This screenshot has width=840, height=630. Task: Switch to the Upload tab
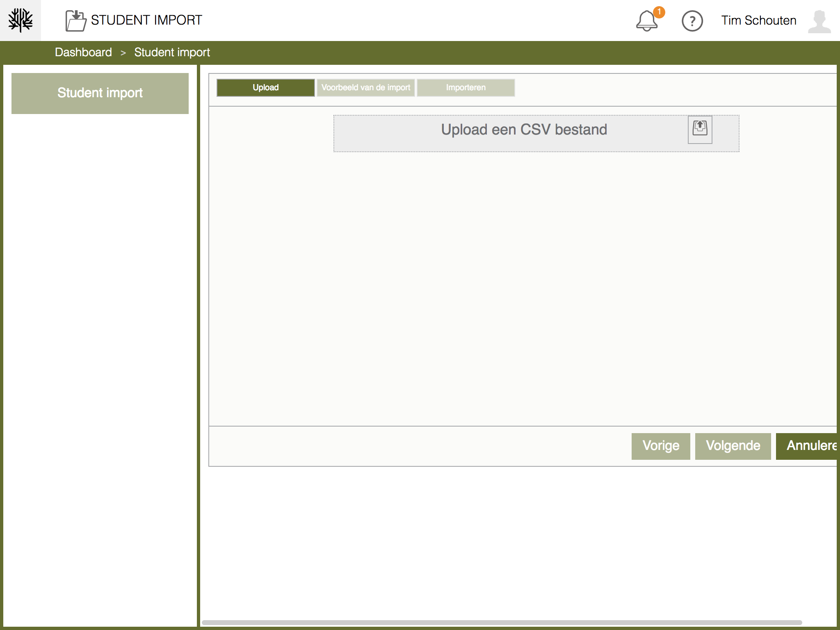pyautogui.click(x=265, y=87)
